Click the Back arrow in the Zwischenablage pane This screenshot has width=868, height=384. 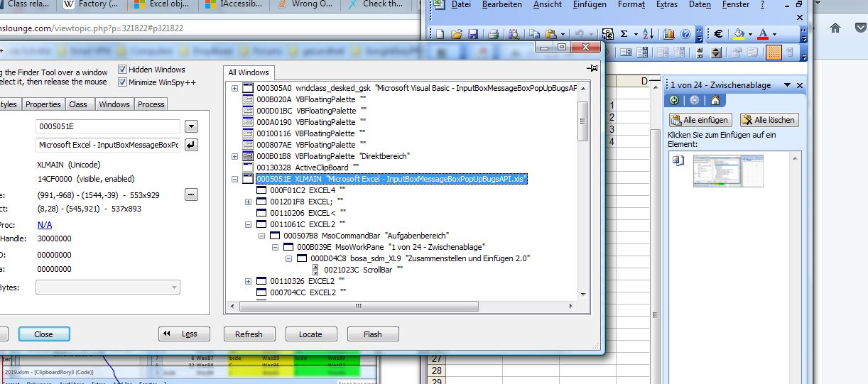[674, 101]
